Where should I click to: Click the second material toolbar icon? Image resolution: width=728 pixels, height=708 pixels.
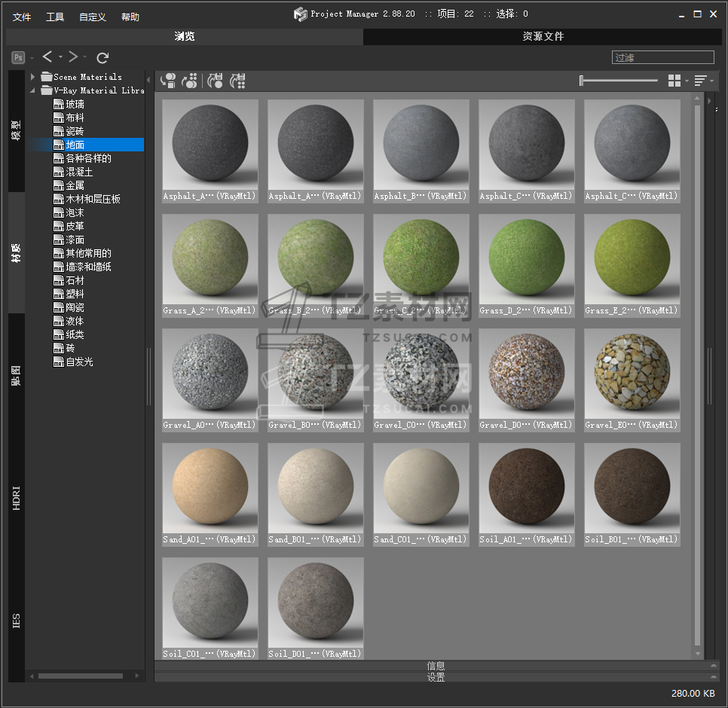pyautogui.click(x=190, y=81)
